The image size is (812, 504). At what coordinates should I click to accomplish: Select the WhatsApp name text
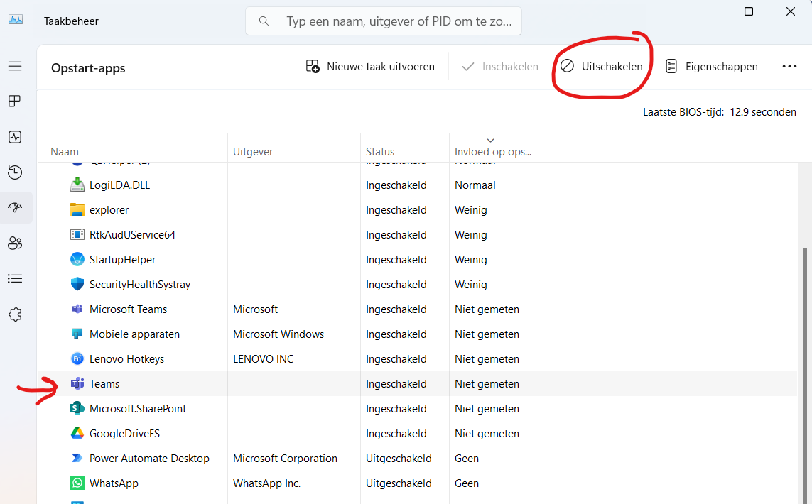[x=114, y=483]
